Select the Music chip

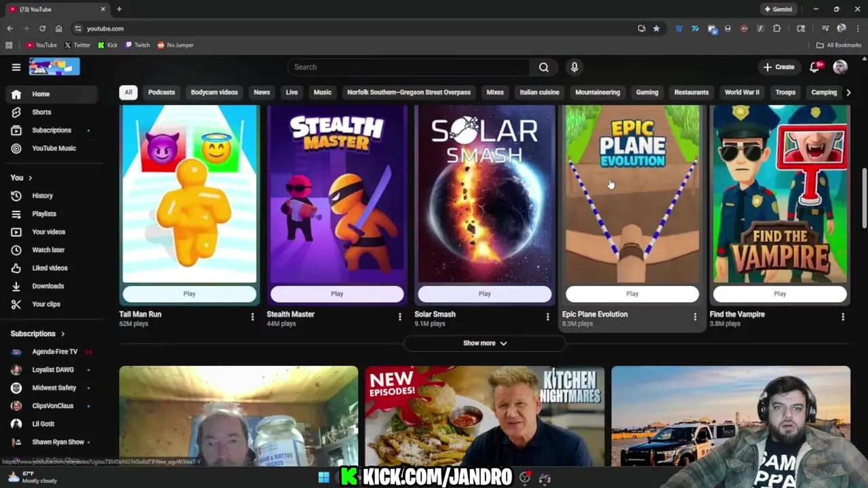point(322,92)
